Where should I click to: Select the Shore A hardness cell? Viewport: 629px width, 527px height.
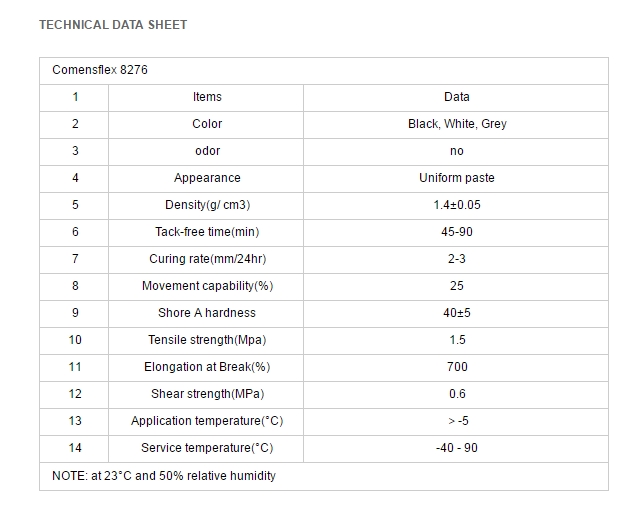207,313
